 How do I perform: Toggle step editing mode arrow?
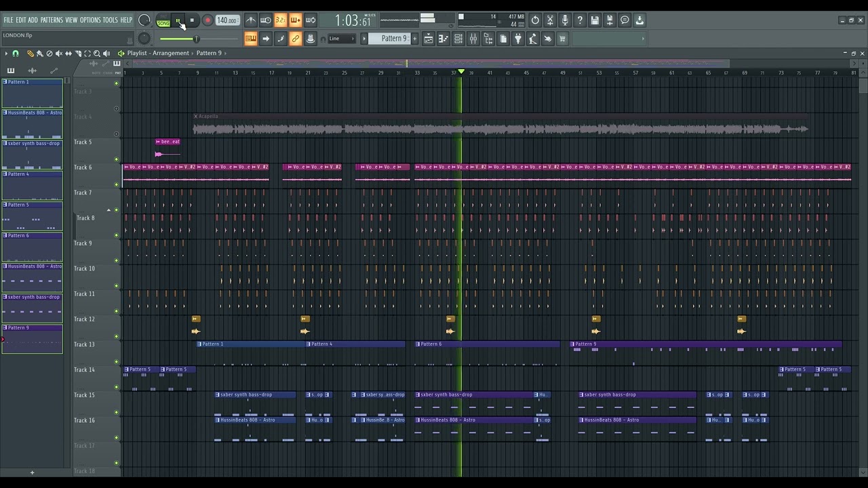tap(266, 39)
